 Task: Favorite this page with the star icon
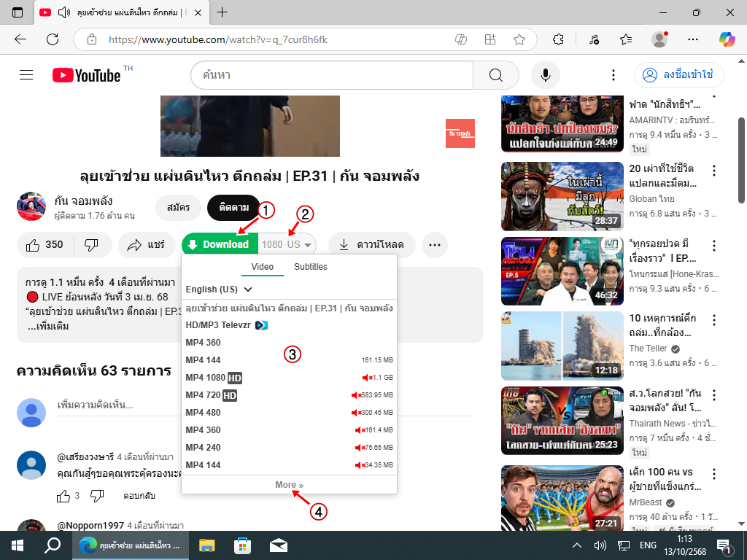tap(519, 39)
